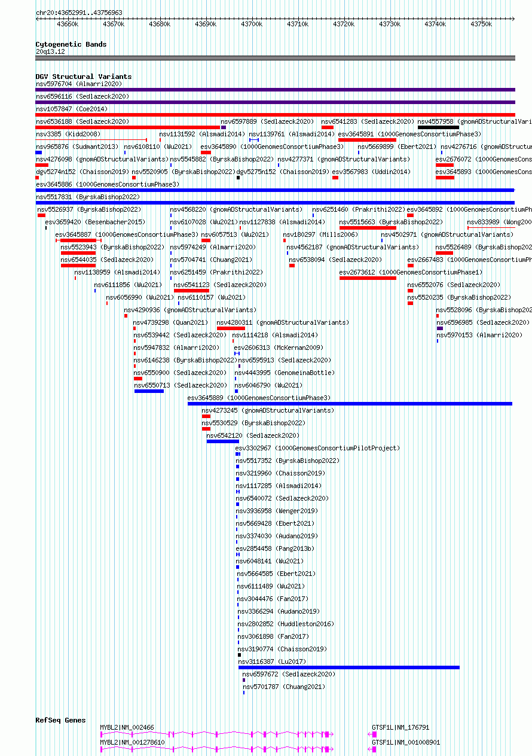This screenshot has height=756, width=532.
Task: Click the nsv6597889 (Sedlazeck2020) label
Action: [267, 121]
